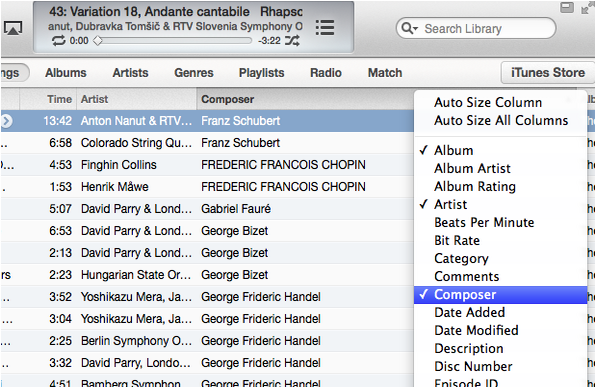599x387 pixels.
Task: Click the Search Library field
Action: [x=476, y=28]
